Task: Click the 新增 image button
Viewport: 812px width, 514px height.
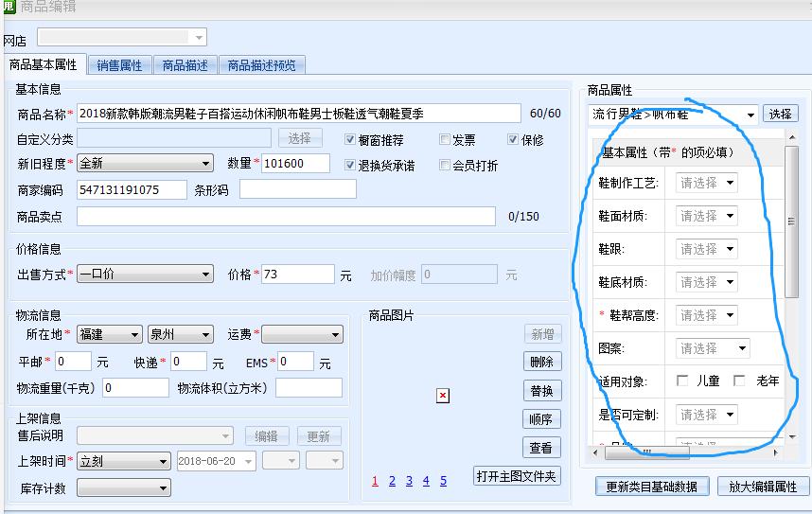Action: click(x=542, y=334)
